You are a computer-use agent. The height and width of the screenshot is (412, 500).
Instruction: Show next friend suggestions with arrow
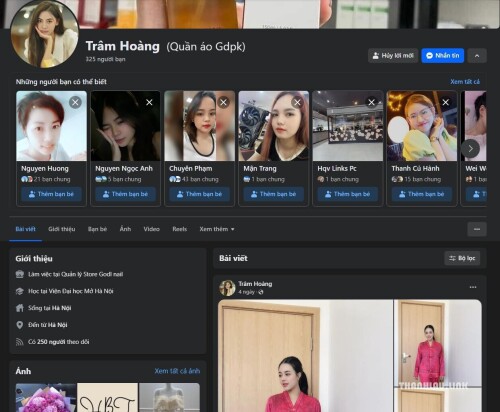tap(470, 149)
